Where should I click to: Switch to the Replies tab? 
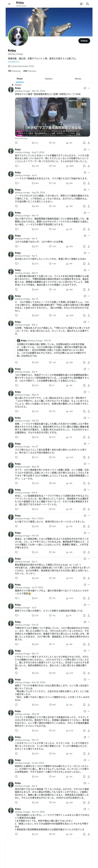[49, 79]
